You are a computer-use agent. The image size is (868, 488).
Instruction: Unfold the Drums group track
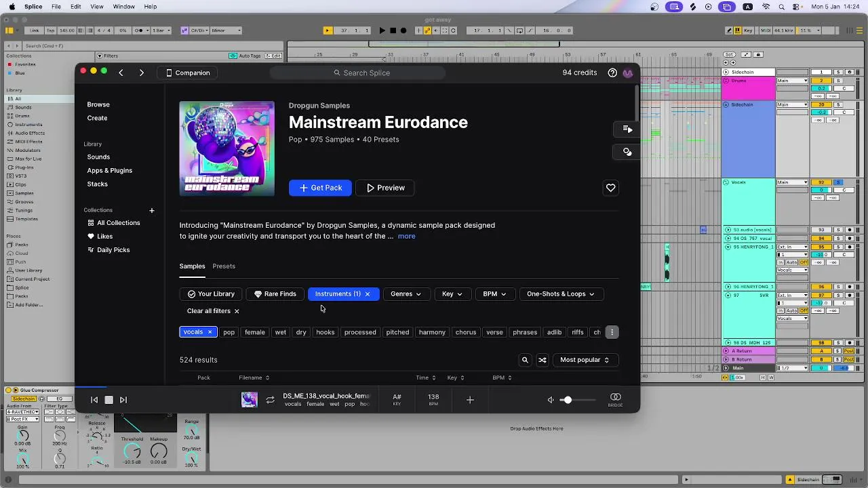tap(726, 81)
